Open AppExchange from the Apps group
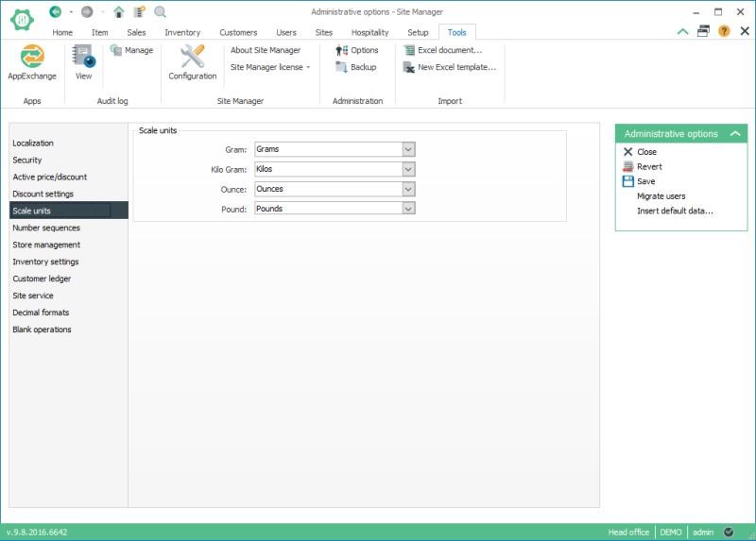Screen dimensions: 756x541 [x=31, y=58]
